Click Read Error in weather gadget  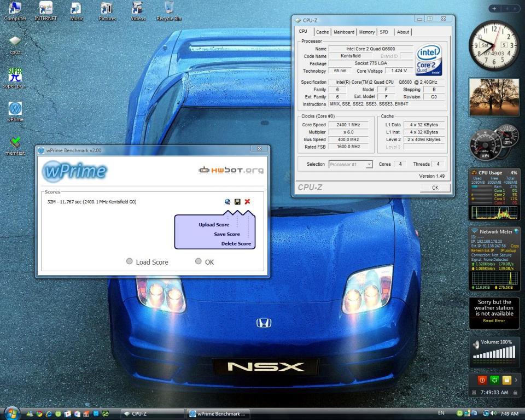[x=494, y=320]
